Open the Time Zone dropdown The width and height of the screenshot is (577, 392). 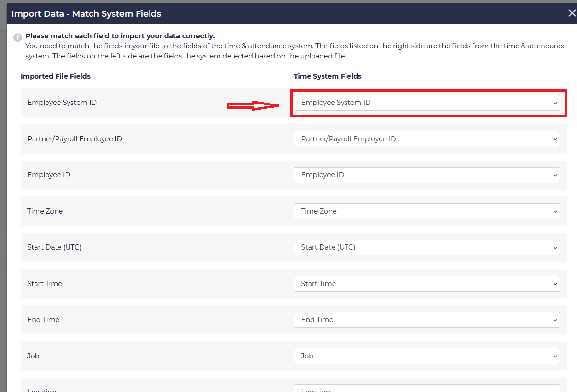click(x=427, y=211)
